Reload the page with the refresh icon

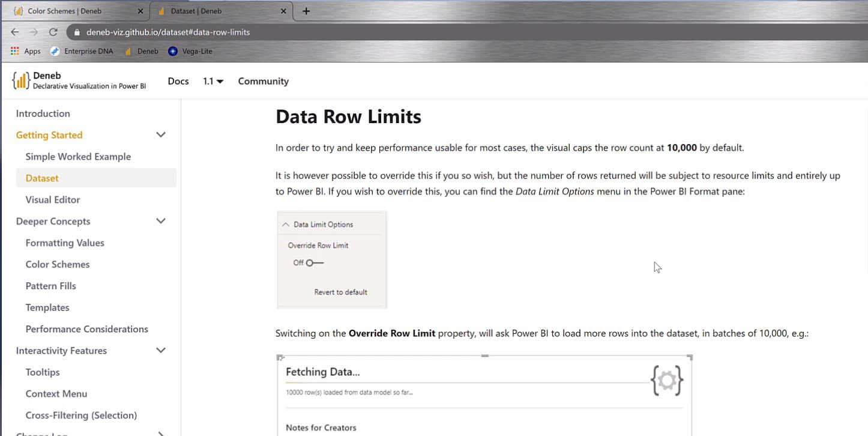coord(53,32)
